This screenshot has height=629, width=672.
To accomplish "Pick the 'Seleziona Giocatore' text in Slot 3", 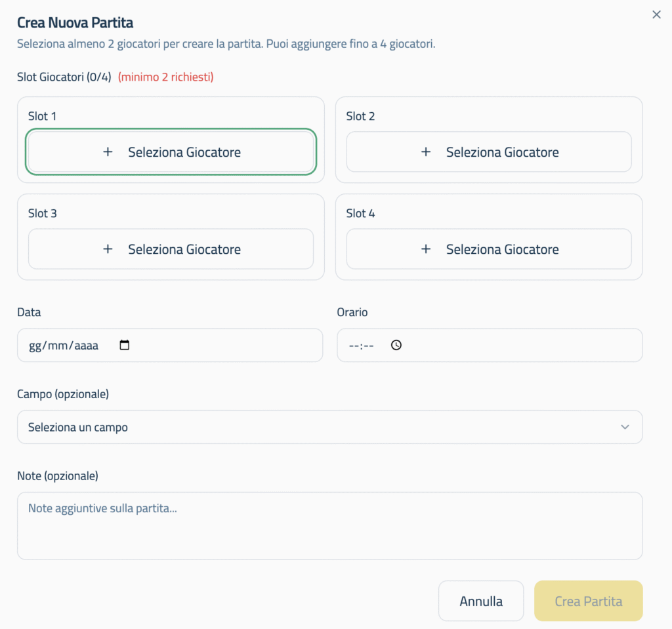I will coord(184,249).
